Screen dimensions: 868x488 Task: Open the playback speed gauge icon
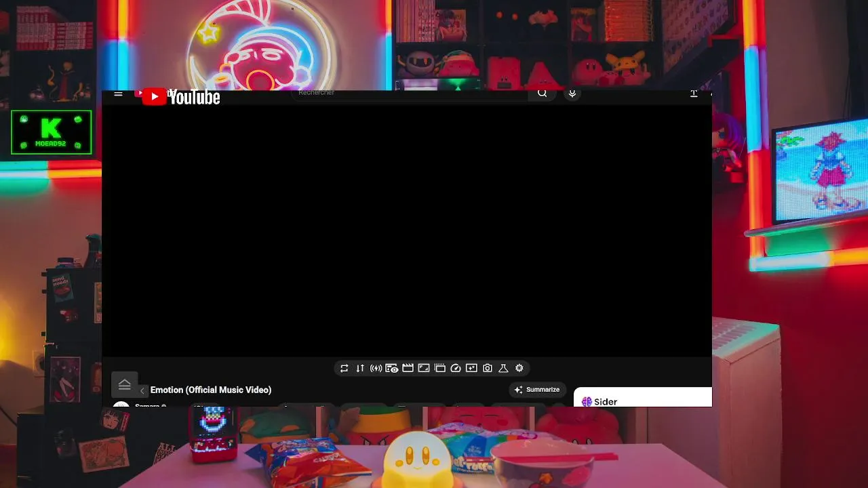[x=456, y=368]
